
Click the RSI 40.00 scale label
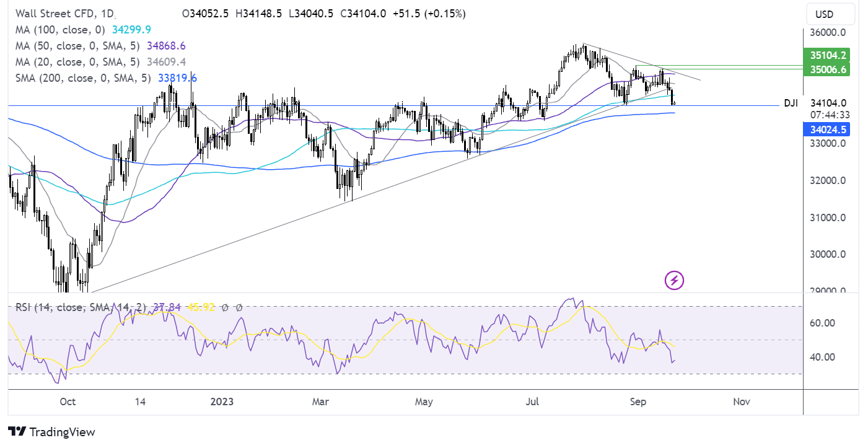(822, 357)
